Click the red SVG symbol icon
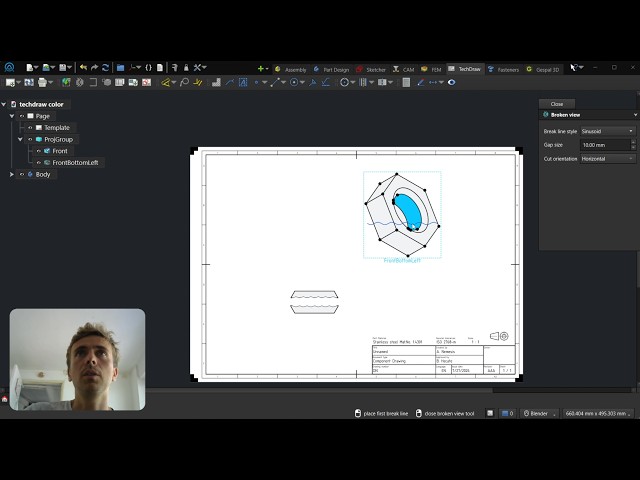Viewport: 640px width, 480px height. coord(147,82)
